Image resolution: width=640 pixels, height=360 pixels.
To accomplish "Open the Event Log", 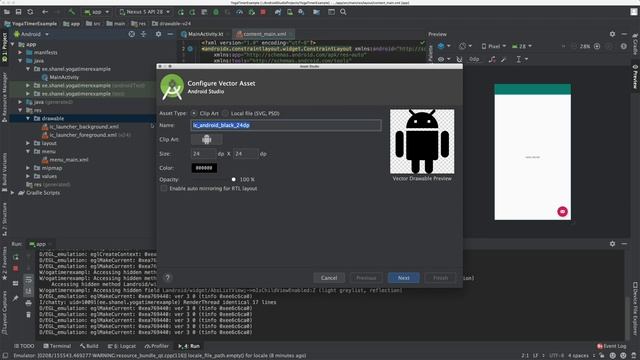I will [x=611, y=346].
